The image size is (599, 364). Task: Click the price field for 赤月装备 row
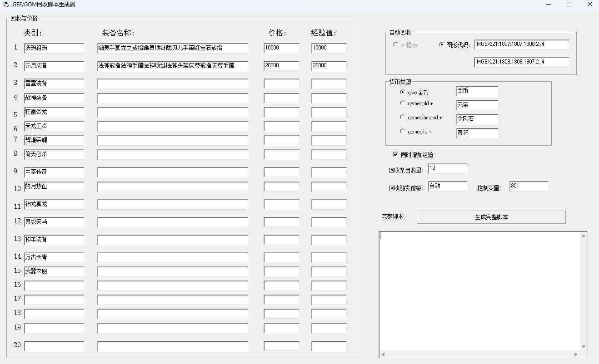[281, 66]
